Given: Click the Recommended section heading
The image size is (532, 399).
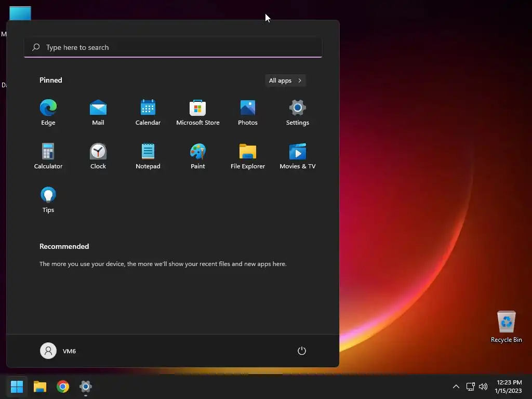Looking at the screenshot, I should pos(64,246).
